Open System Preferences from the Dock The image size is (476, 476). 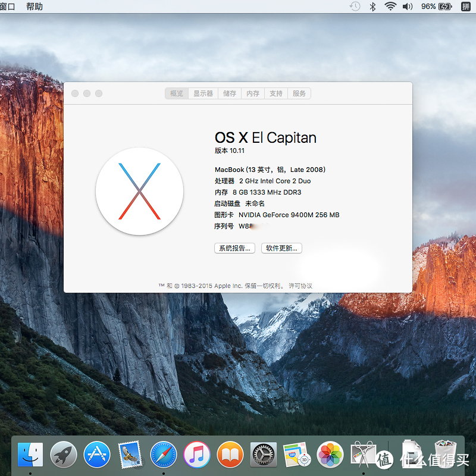coord(262,454)
